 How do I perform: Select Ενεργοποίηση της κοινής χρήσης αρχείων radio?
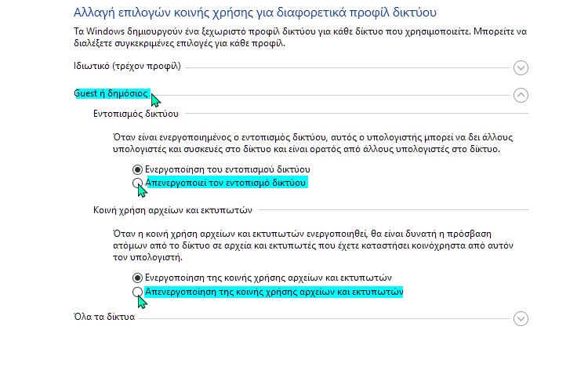(137, 278)
